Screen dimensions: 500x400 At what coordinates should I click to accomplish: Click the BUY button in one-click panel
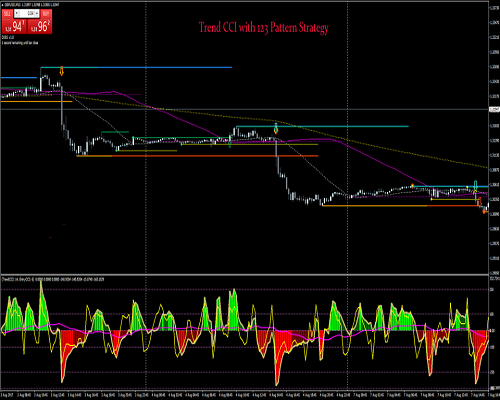point(46,14)
